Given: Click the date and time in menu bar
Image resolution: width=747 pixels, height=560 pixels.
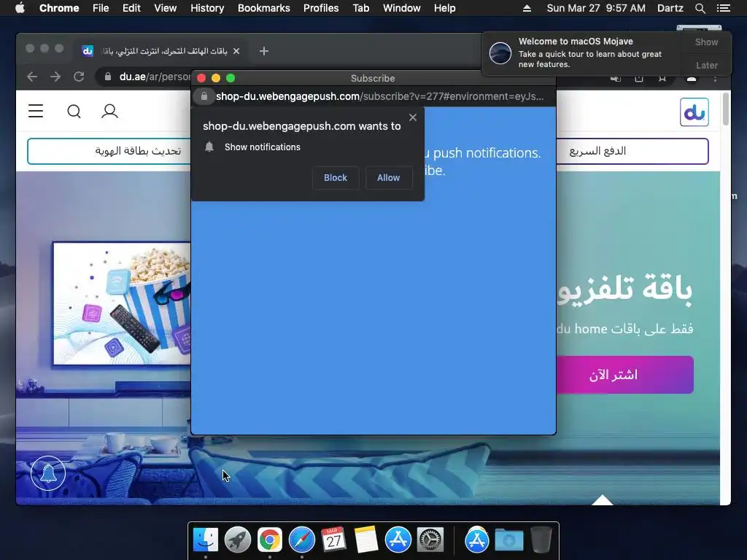Looking at the screenshot, I should coord(596,8).
